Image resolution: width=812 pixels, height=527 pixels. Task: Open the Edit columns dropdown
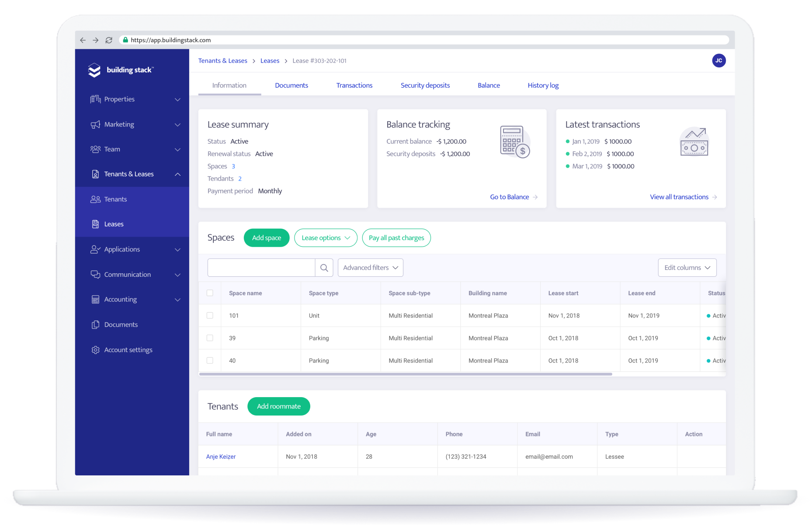(687, 267)
